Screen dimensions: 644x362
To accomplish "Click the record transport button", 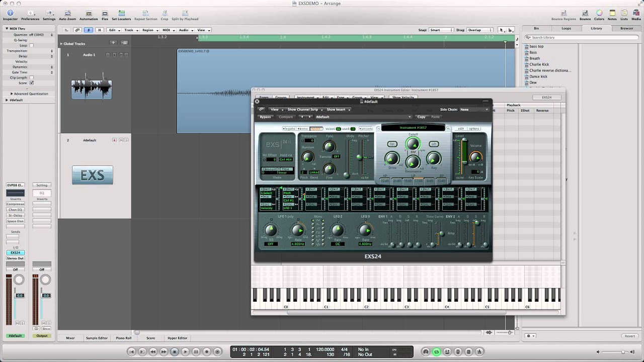I will [x=207, y=352].
